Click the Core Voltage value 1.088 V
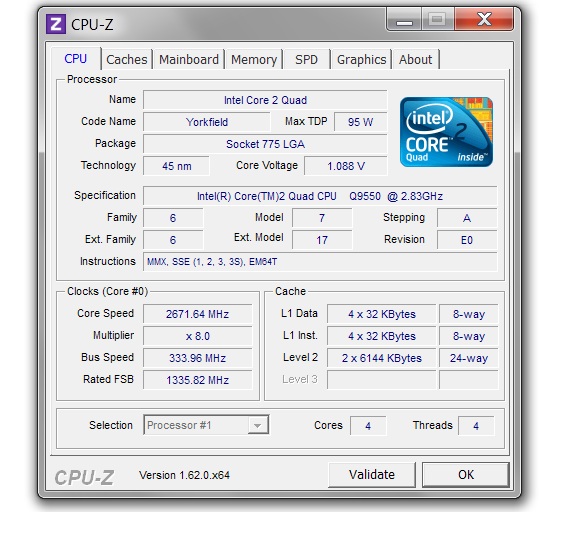This screenshot has height=541, width=566. 346,166
